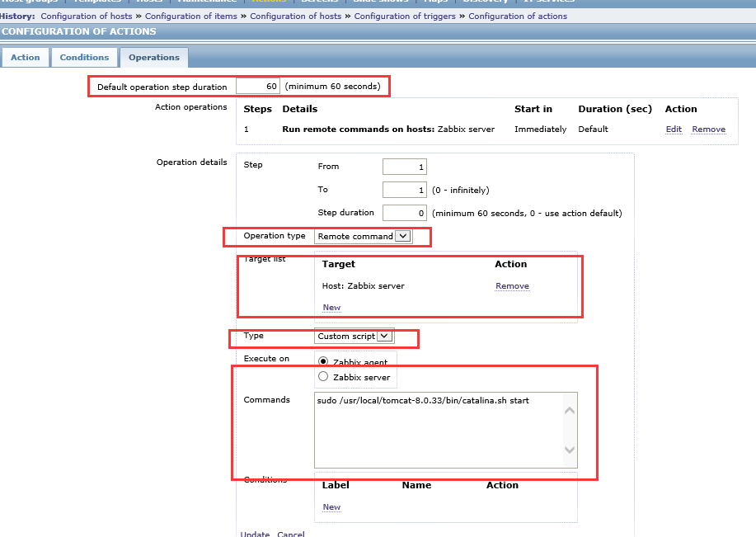Screen dimensions: 756x537
Task: Open the Custom script Type dropdown
Action: (354, 337)
